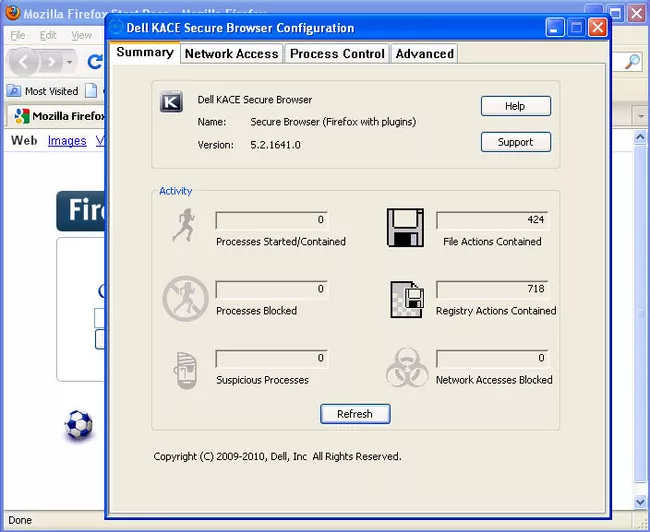650x532 pixels.
Task: Click the floppy disk File Actions icon
Action: coord(405,228)
